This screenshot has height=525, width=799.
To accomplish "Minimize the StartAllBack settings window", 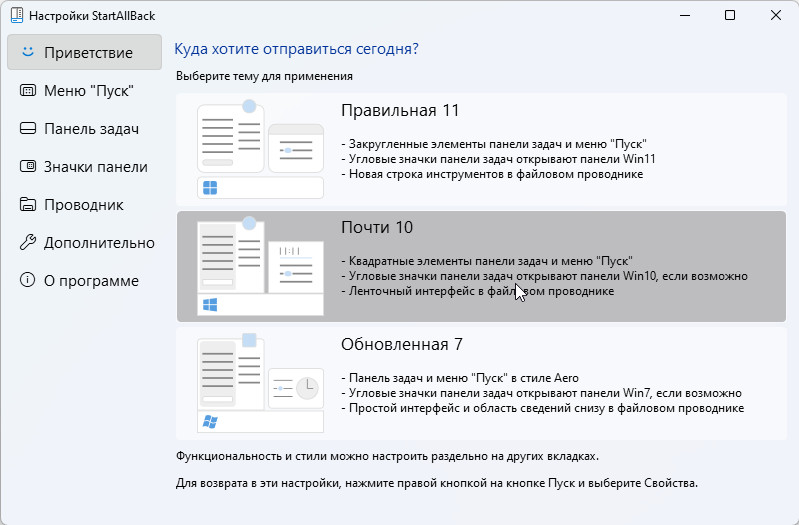I will pyautogui.click(x=685, y=15).
